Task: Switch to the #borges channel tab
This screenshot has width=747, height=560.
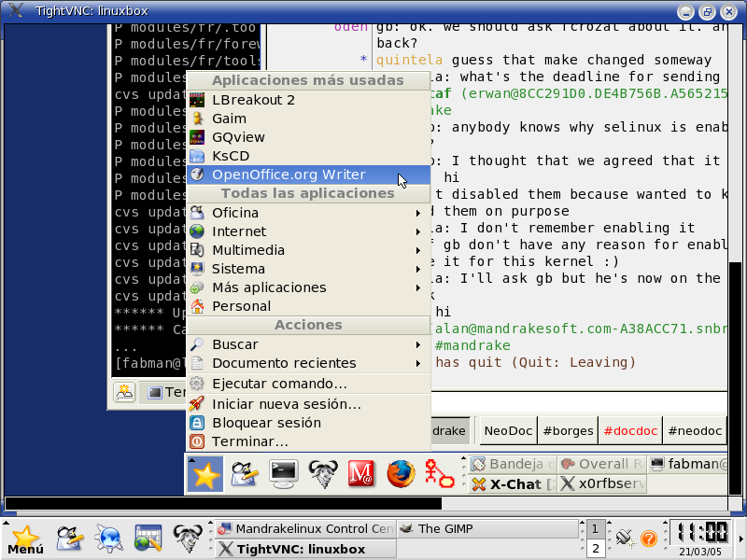Action: click(569, 431)
